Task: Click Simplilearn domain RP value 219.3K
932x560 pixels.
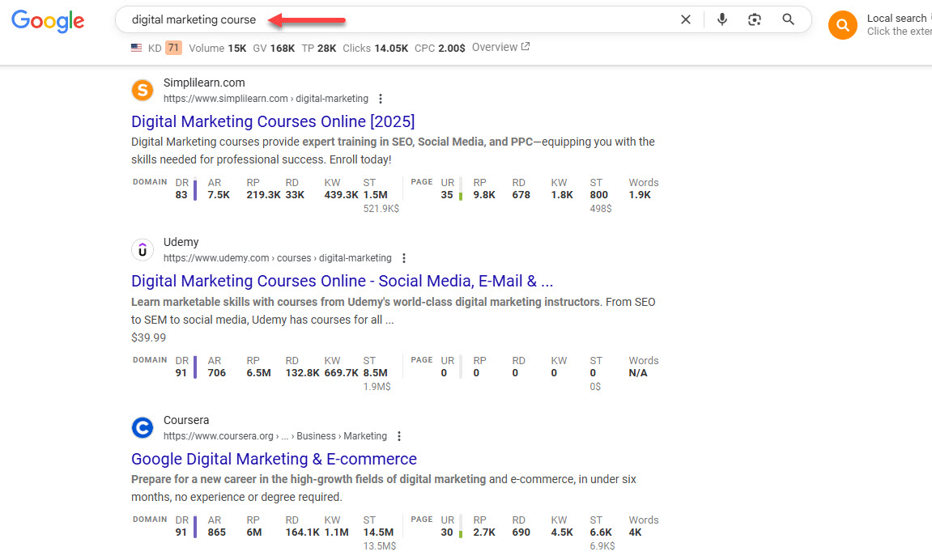Action: coord(263,195)
